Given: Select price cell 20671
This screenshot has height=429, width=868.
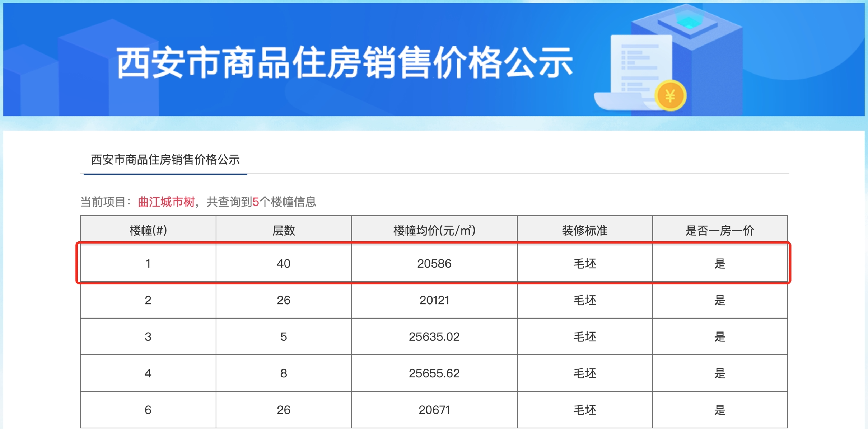Looking at the screenshot, I should click(434, 410).
